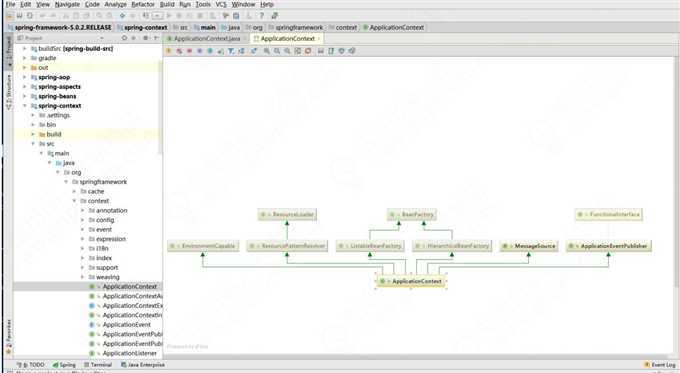Open the Project view selector dropdown
The height and width of the screenshot is (373, 680).
tap(102, 38)
